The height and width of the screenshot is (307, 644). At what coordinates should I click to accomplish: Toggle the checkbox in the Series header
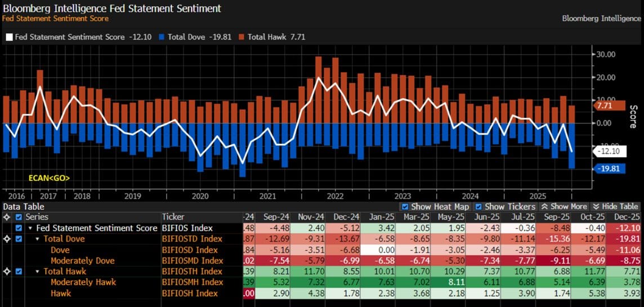19,217
